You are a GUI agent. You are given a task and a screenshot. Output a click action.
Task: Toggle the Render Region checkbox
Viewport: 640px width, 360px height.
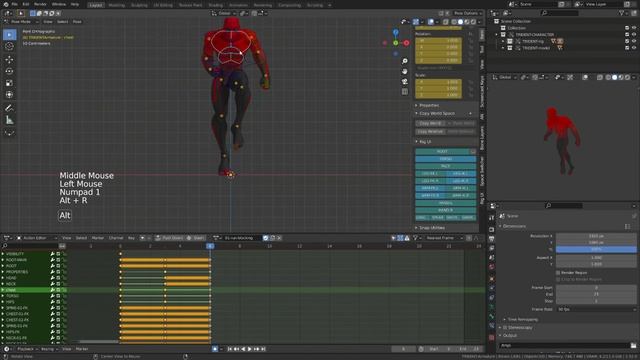(558, 273)
